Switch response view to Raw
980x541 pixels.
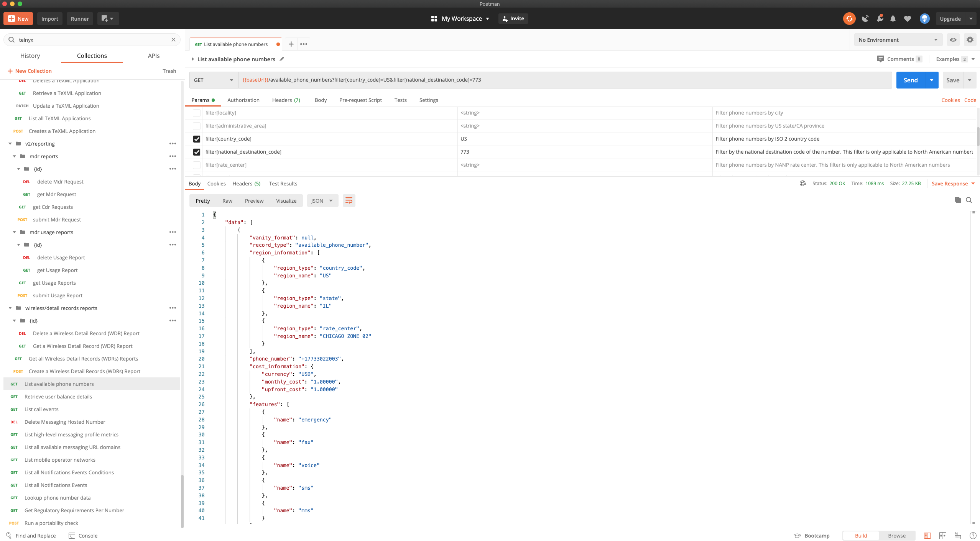(227, 201)
